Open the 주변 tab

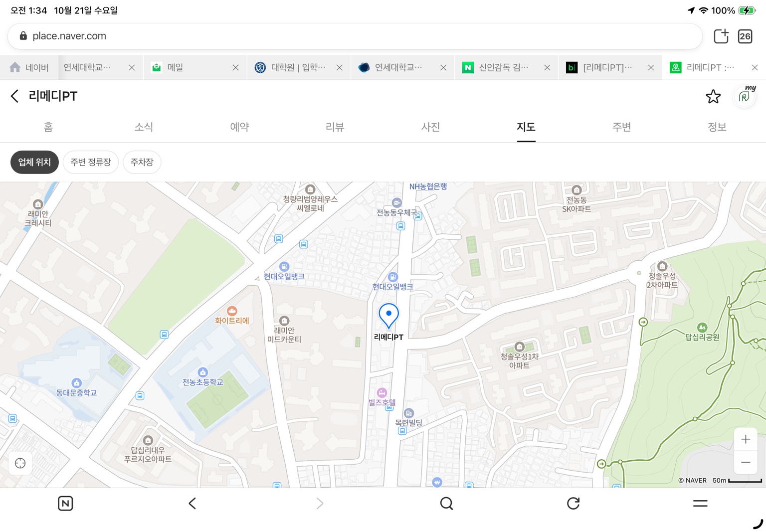(x=622, y=127)
